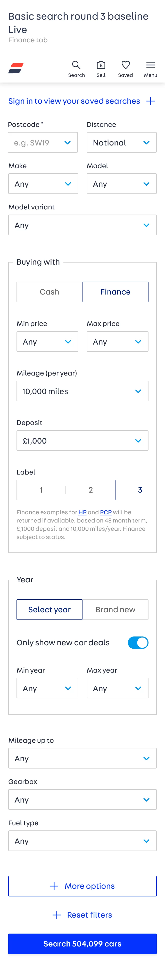Open the Make dropdown

[x=43, y=184]
